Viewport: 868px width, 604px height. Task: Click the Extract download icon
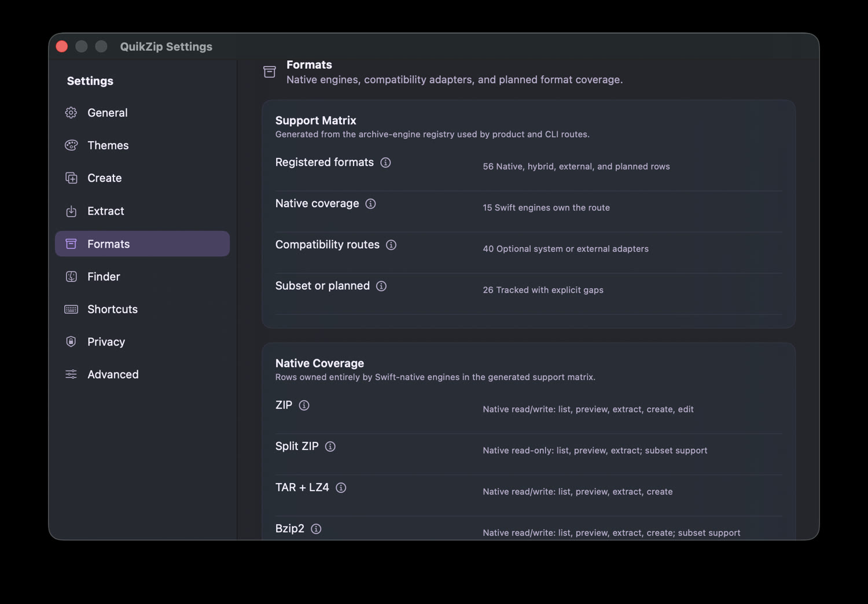coord(71,211)
